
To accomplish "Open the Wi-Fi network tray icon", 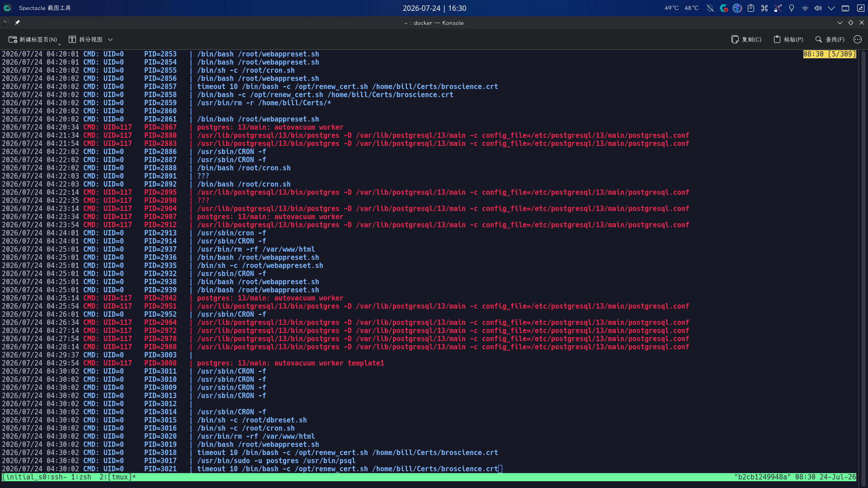I will pos(805,8).
